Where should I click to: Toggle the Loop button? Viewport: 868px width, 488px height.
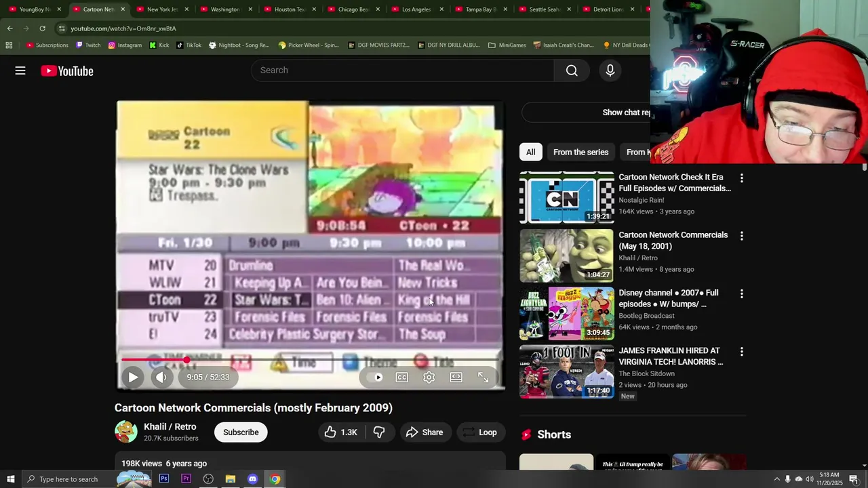pyautogui.click(x=480, y=432)
